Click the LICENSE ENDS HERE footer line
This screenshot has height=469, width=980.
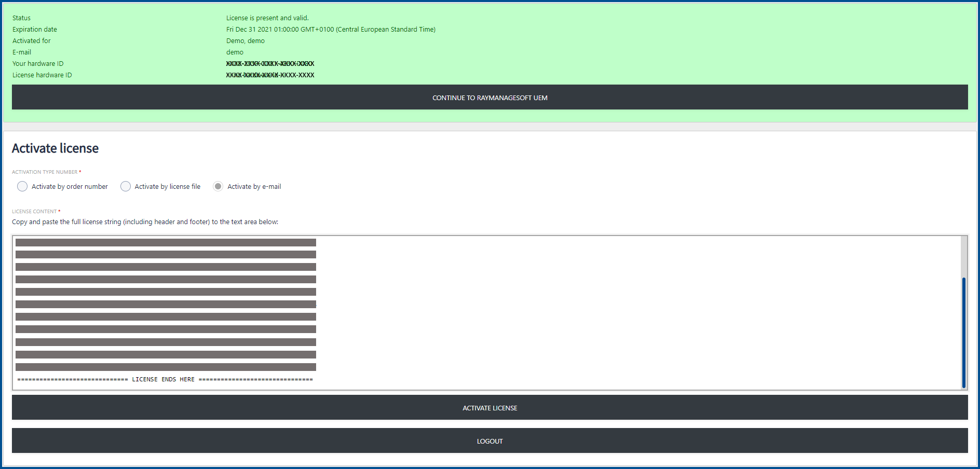(165, 379)
